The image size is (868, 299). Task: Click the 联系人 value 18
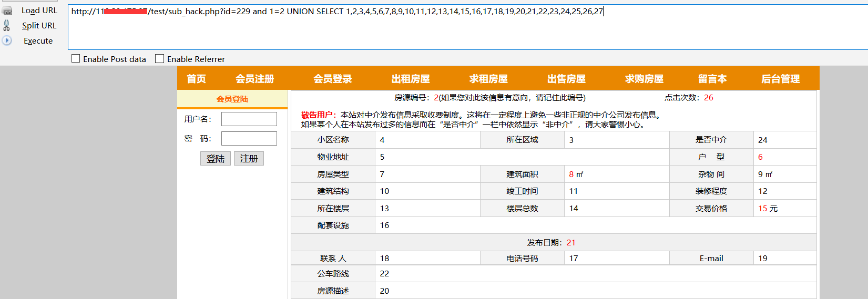click(385, 259)
